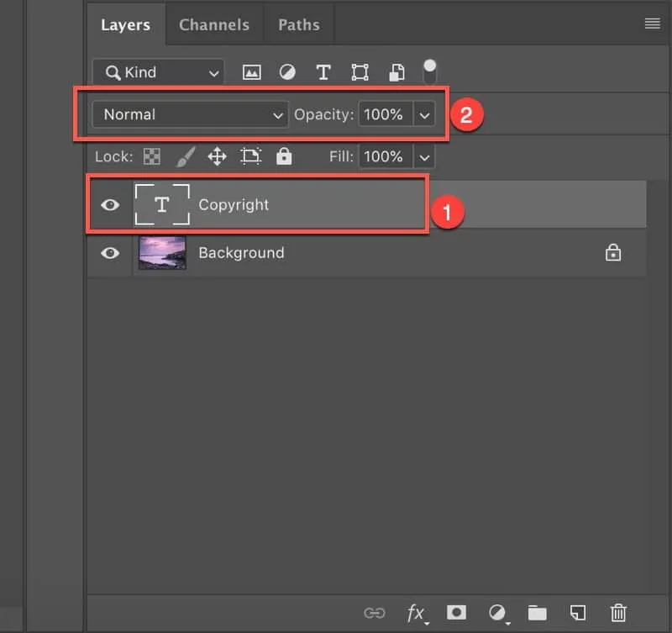
Task: Open the Normal blend mode dropdown
Action: pos(190,115)
